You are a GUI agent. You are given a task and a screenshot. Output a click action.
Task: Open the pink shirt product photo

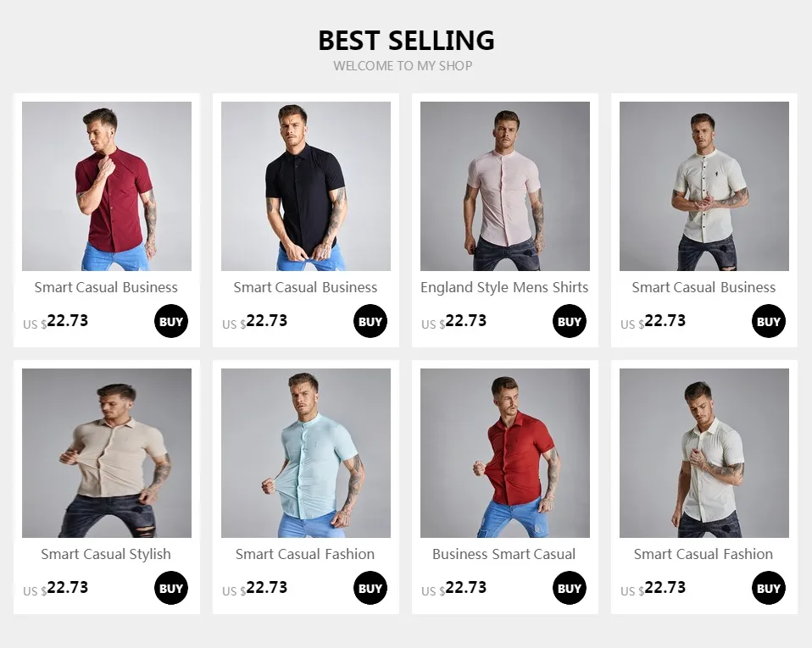(505, 186)
